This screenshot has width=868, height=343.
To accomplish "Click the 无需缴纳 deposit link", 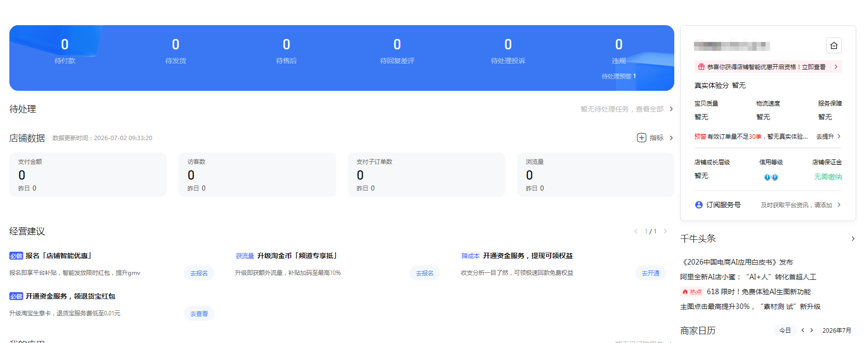I will tap(828, 177).
